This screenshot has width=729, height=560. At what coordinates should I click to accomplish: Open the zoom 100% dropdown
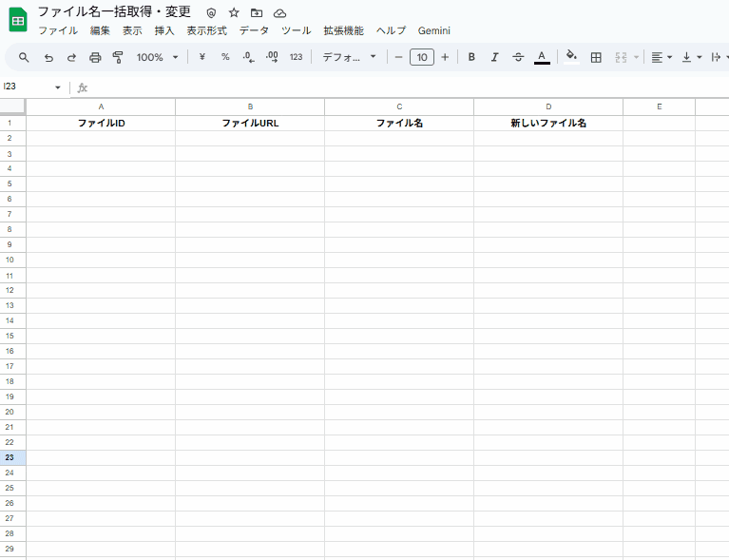point(157,57)
